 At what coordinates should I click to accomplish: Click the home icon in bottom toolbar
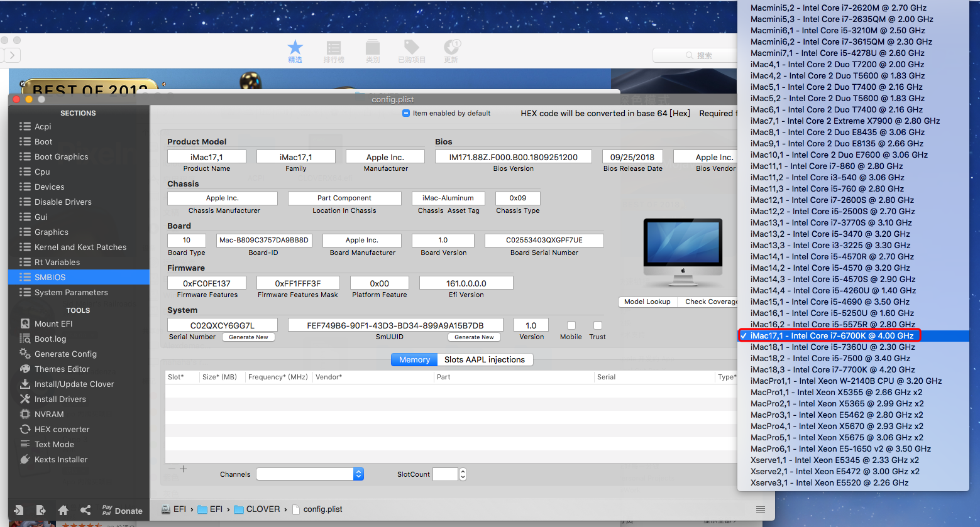[63, 510]
